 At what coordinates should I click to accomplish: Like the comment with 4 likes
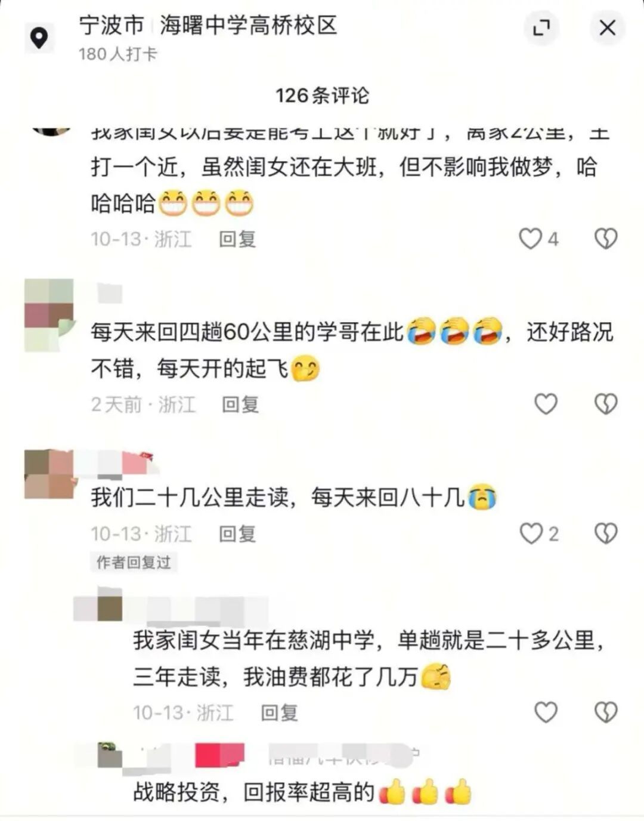tap(531, 239)
